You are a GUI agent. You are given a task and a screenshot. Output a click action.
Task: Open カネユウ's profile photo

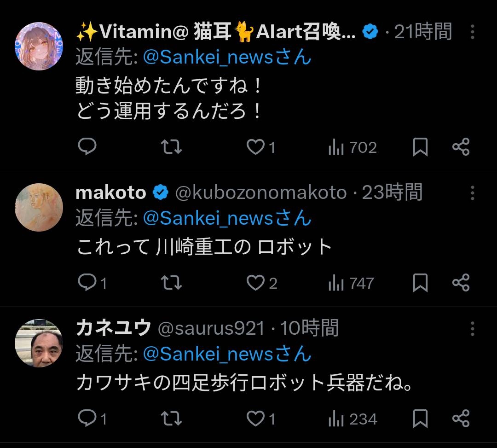(39, 343)
